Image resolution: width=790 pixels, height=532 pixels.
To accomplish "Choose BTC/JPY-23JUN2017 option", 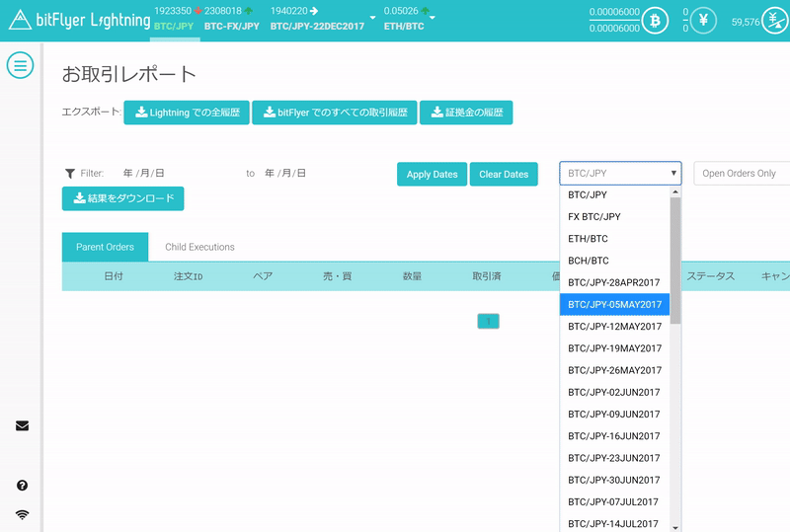I will (614, 458).
